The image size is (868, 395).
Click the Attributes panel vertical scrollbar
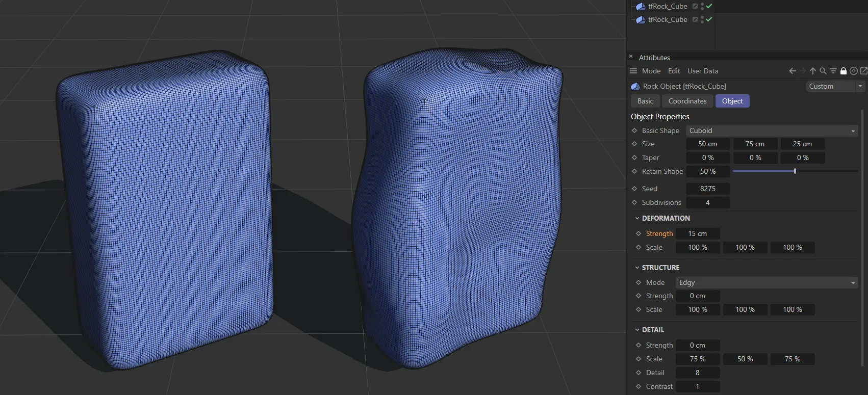[862, 237]
